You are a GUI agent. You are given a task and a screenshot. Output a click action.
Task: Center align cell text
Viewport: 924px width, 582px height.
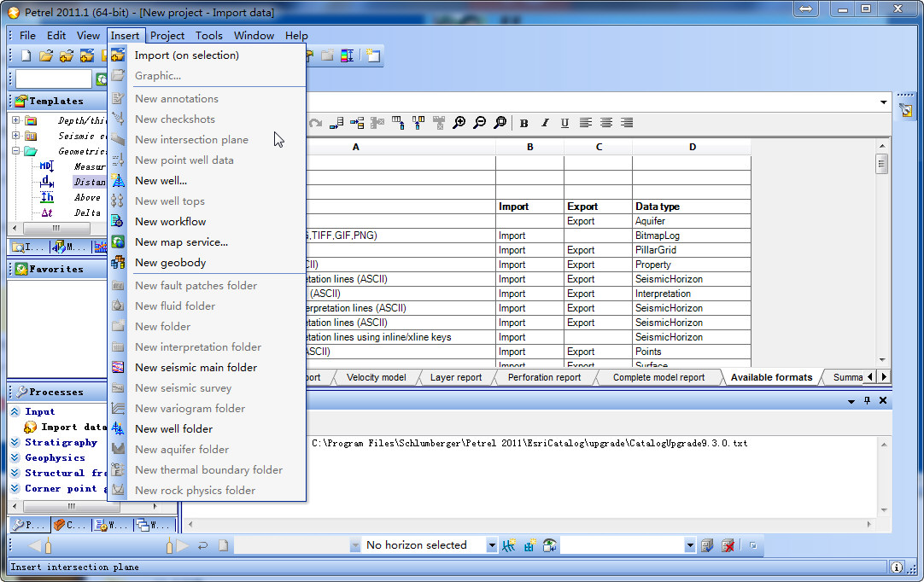click(605, 123)
